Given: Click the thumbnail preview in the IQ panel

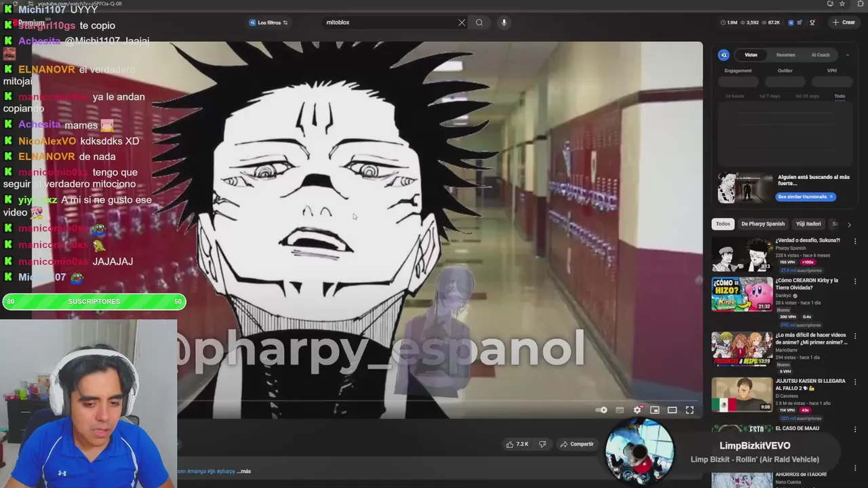Looking at the screenshot, I should click(x=745, y=188).
